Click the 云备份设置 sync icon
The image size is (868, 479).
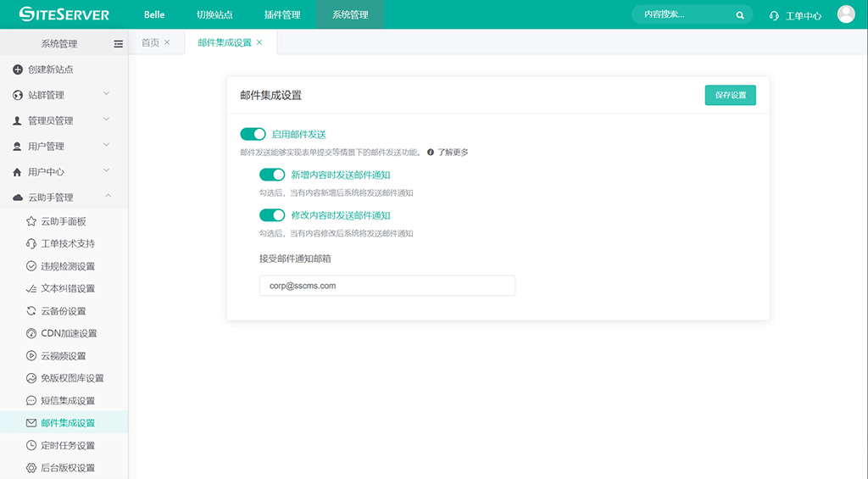(31, 311)
